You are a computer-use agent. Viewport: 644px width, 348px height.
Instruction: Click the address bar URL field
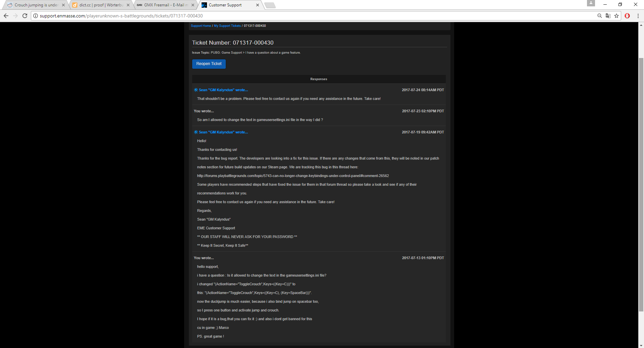click(315, 16)
